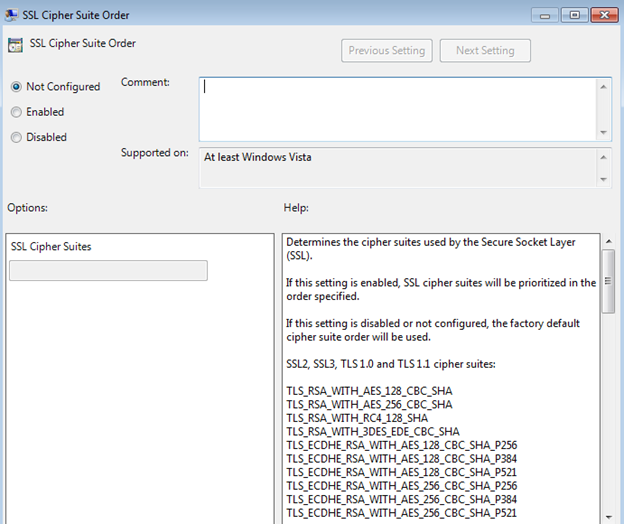
Task: Click TLS_RSA_WITH_AES_256_CBC_SHA in help text
Action: click(x=369, y=405)
